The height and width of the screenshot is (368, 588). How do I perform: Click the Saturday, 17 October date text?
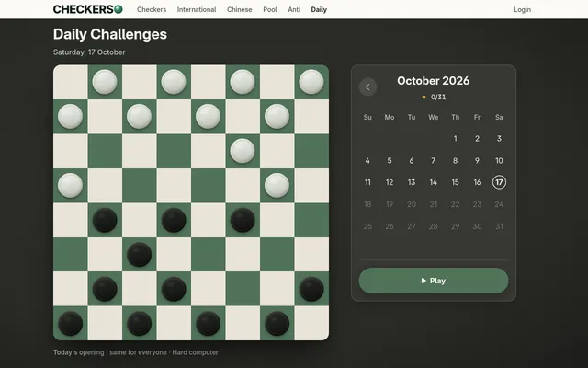[89, 52]
